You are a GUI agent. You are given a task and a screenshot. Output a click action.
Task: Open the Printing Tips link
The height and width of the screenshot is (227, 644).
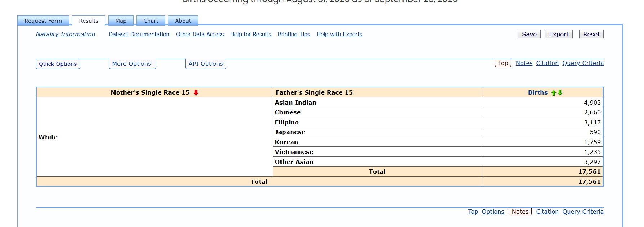coord(294,34)
